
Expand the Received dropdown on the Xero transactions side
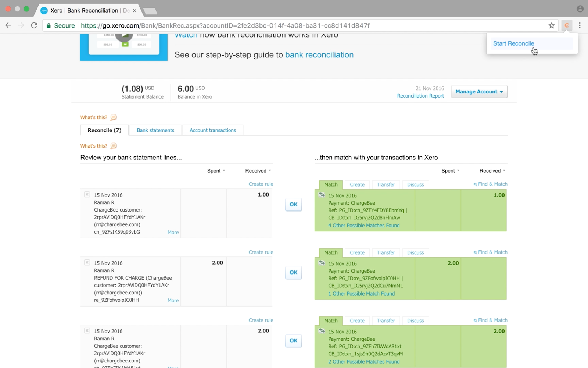pos(492,171)
